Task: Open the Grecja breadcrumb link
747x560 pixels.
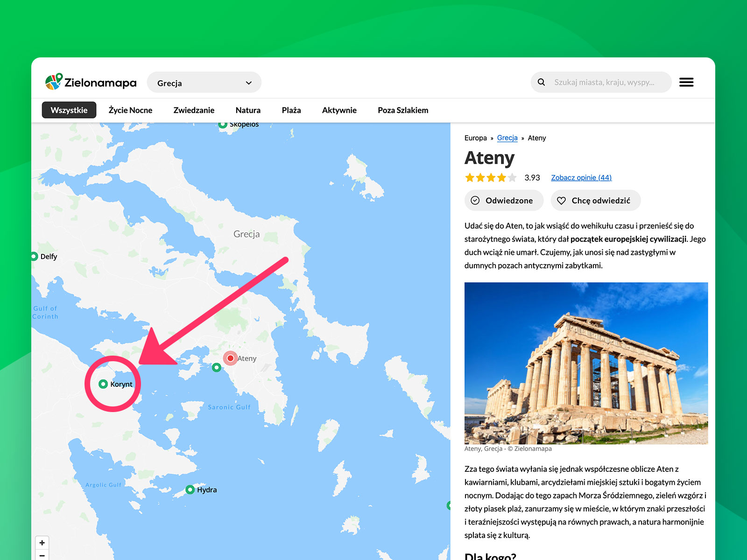Action: (507, 138)
